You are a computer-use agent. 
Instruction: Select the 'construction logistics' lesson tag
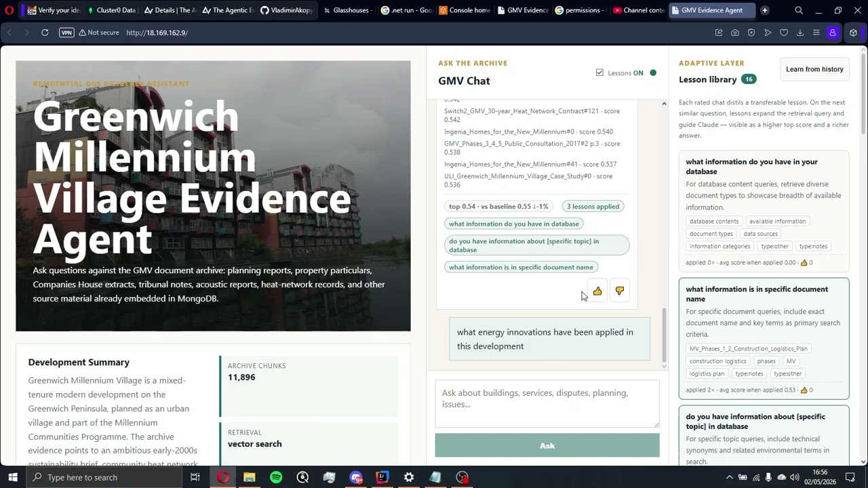pos(717,361)
